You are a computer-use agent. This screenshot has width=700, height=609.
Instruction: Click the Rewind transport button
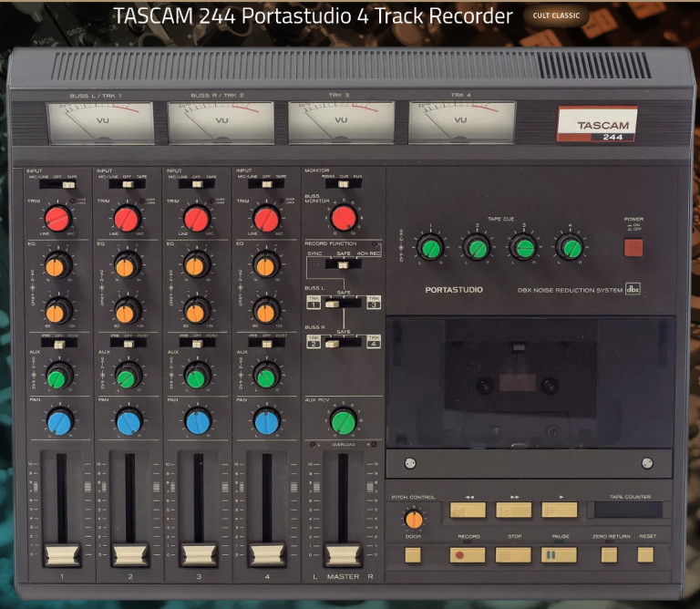[x=468, y=511]
